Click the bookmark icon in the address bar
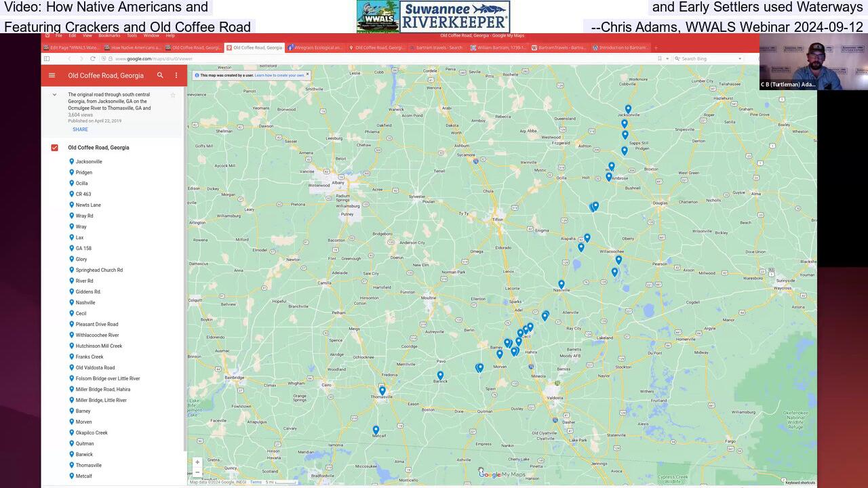Image resolution: width=868 pixels, height=488 pixels. tap(659, 59)
